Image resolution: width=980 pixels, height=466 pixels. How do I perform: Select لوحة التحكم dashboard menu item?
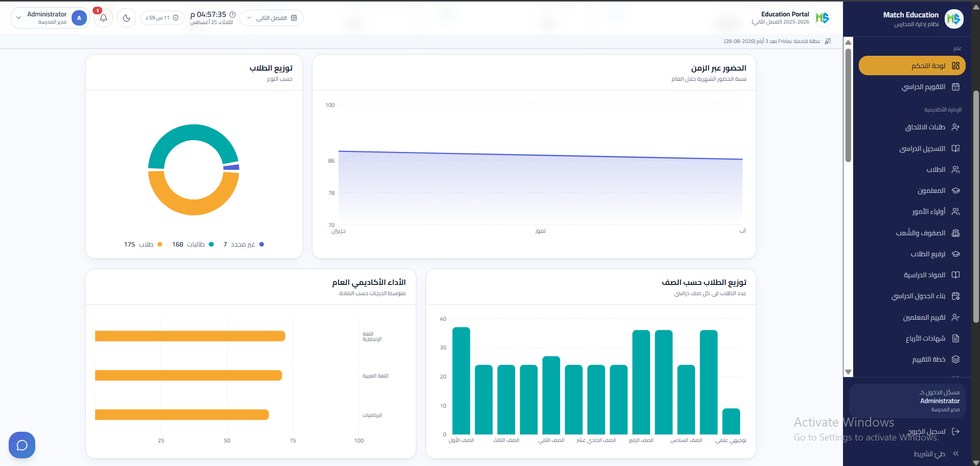912,66
